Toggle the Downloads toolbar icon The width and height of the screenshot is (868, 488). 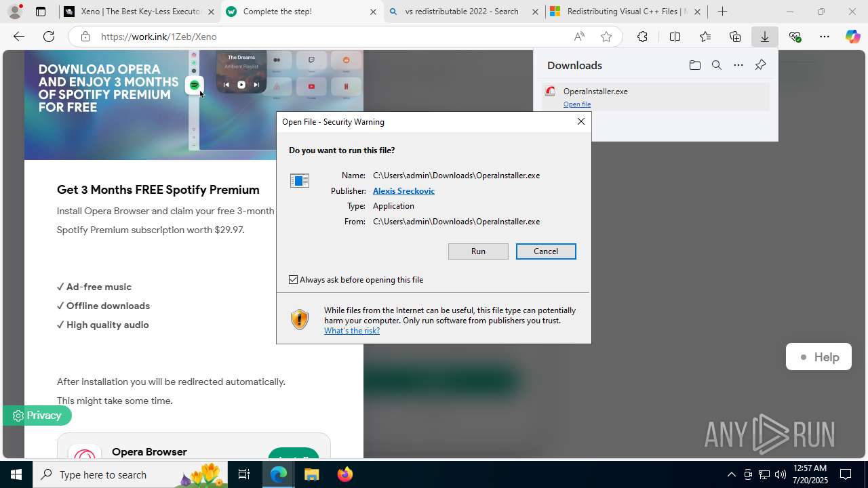pos(765,37)
